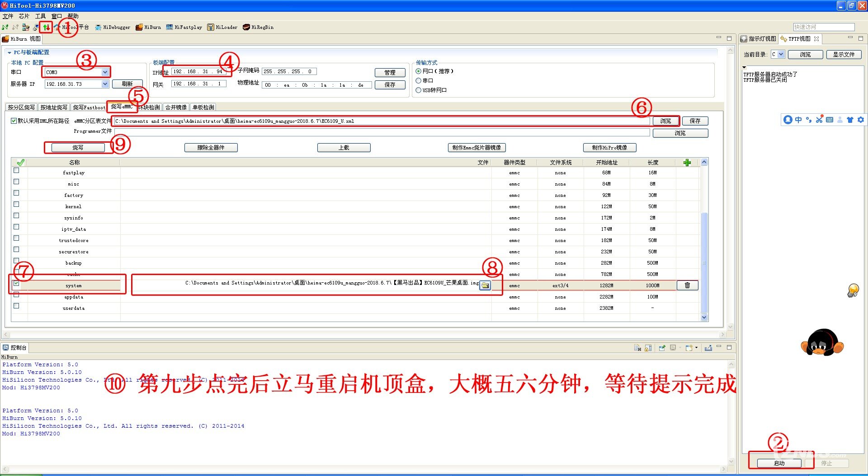
Task: Check the factory partition checkbox
Action: pos(16,193)
